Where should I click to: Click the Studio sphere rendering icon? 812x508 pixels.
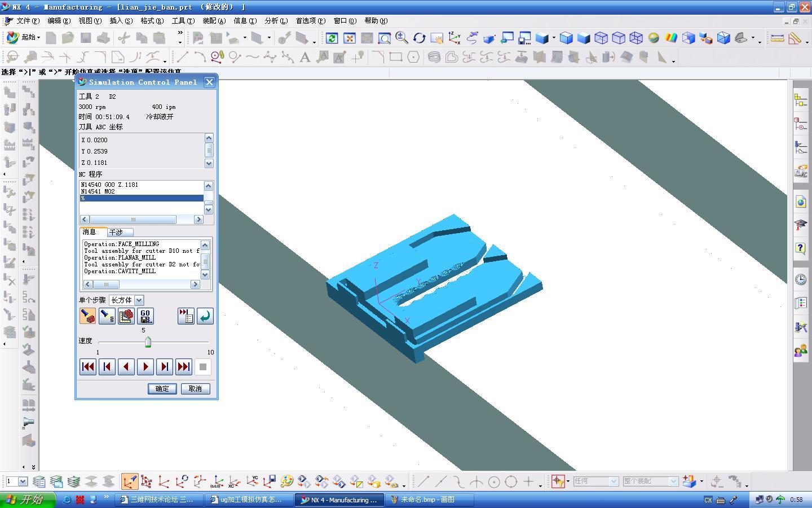coord(654,38)
